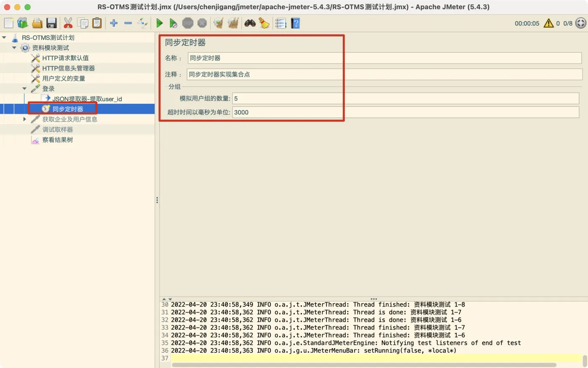Focus the 超时时间以毫秒为单位 field
This screenshot has width=588, height=368.
point(405,112)
